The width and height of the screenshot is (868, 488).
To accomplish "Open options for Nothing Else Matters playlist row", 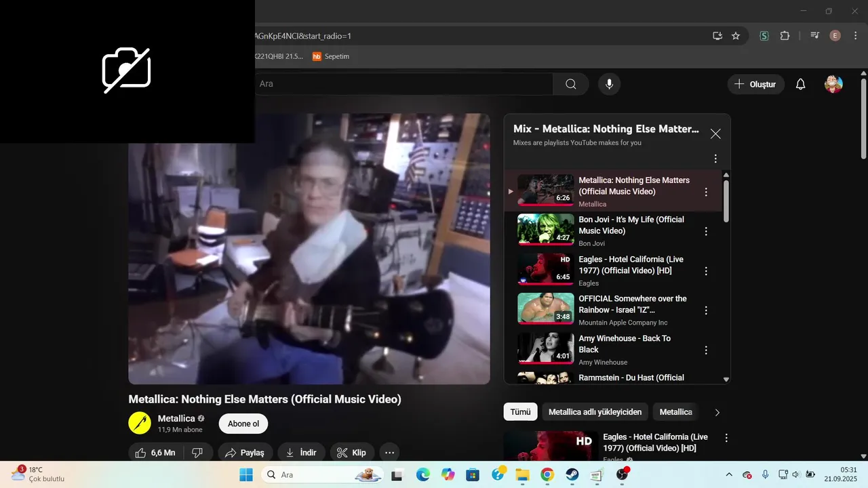I will coord(706,192).
